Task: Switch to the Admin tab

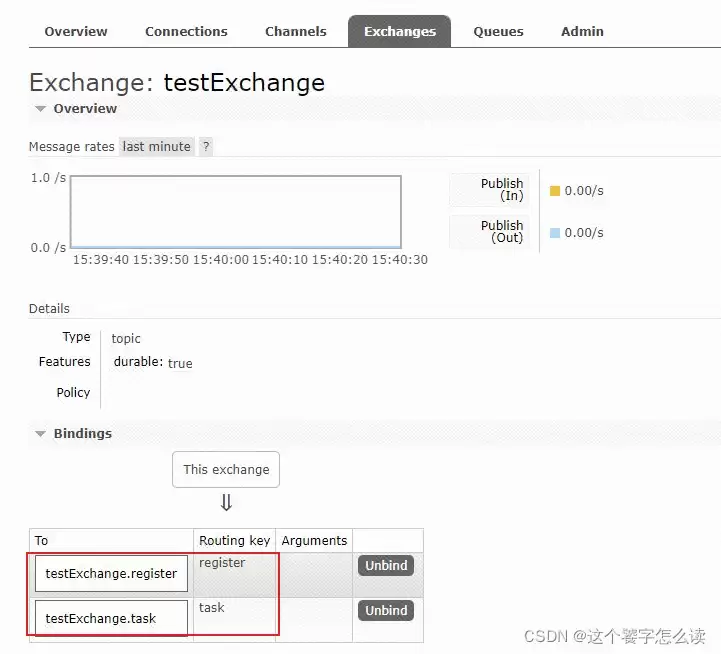Action: pyautogui.click(x=582, y=31)
